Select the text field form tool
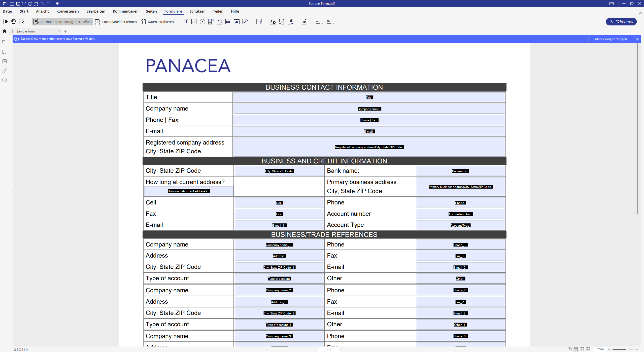The height and width of the screenshot is (352, 644). [x=185, y=22]
